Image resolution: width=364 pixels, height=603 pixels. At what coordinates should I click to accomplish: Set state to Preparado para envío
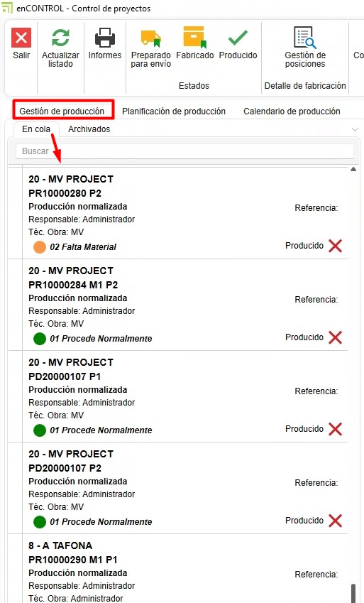click(x=150, y=39)
